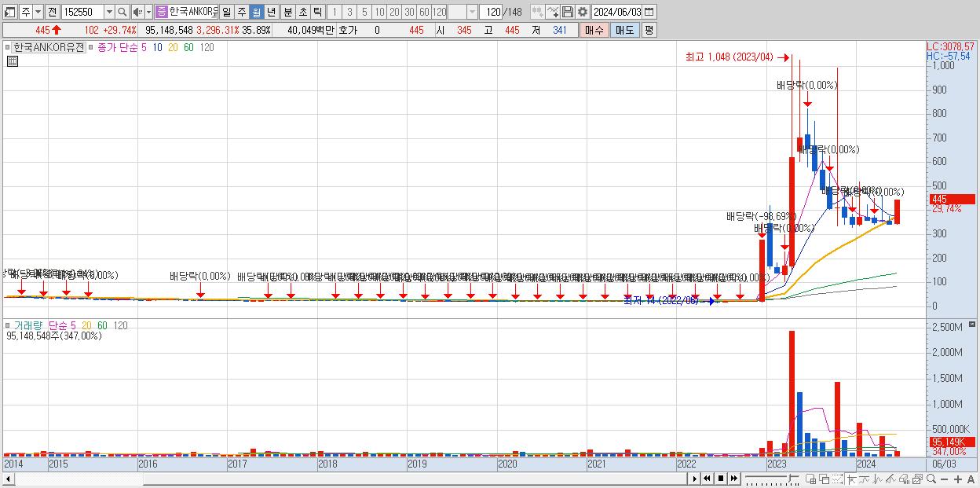This screenshot has width=980, height=488.
Task: Click the speaker sound icon
Action: pos(137,12)
